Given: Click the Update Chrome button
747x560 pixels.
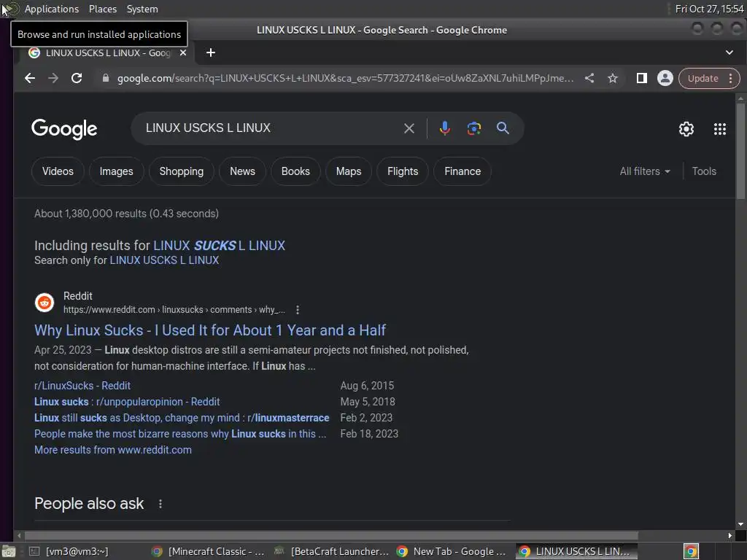Looking at the screenshot, I should point(703,78).
